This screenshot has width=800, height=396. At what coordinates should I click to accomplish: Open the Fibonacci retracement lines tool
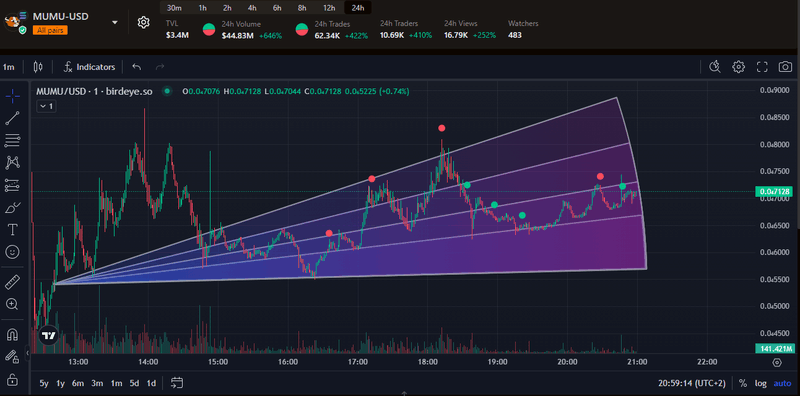tap(12, 140)
